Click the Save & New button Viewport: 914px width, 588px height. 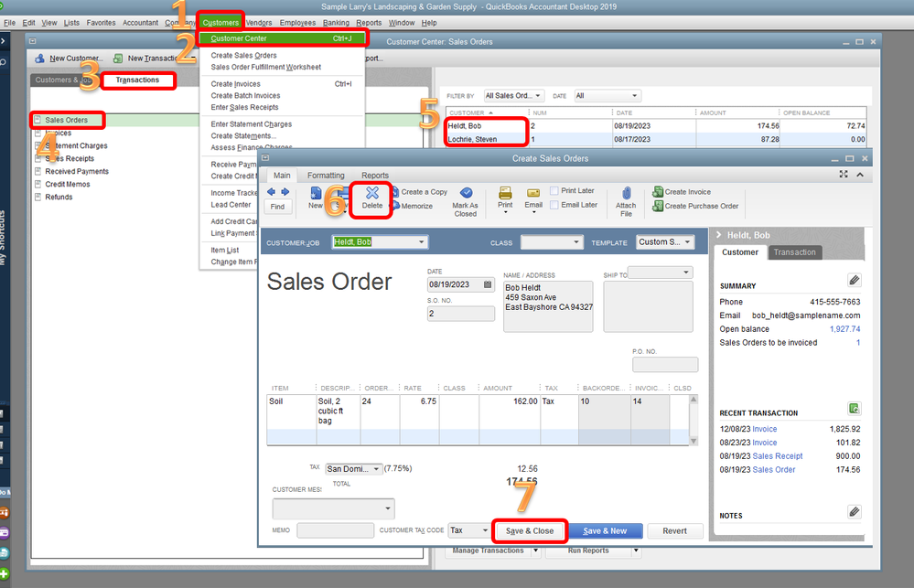[x=605, y=531]
